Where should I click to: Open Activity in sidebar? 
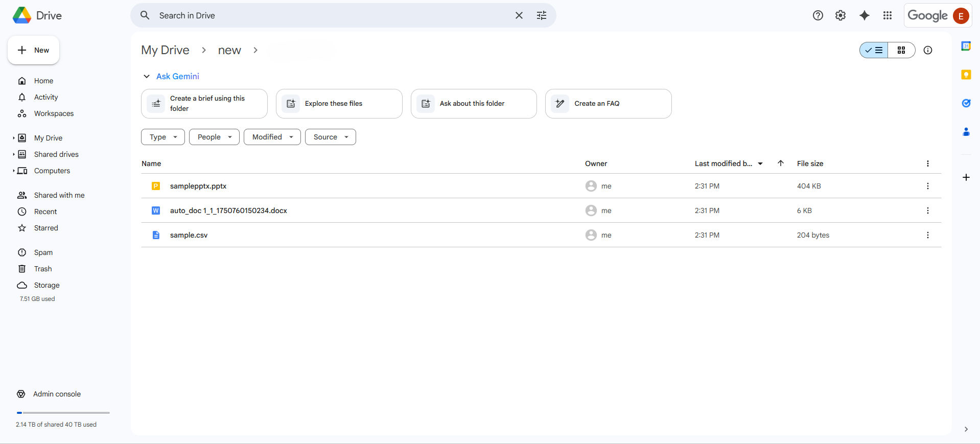(x=46, y=97)
